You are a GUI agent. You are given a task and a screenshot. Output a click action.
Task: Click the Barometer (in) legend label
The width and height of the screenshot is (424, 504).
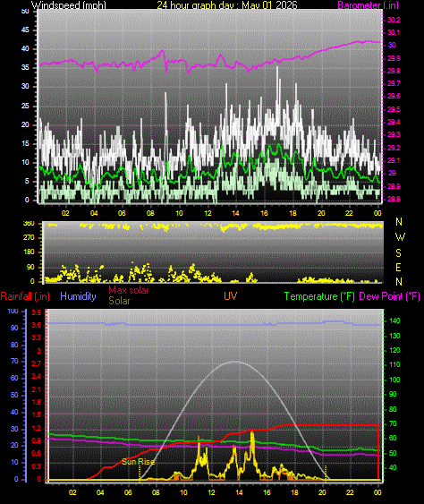(368, 5)
